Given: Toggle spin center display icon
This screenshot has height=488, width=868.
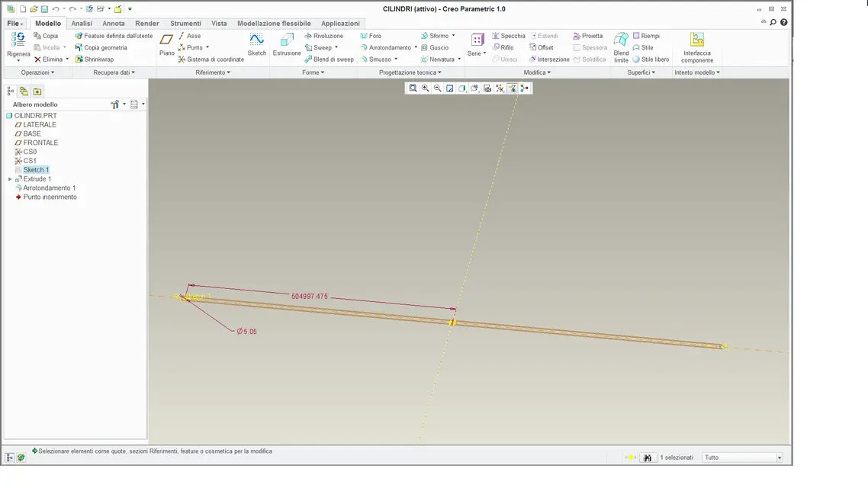Looking at the screenshot, I should 524,88.
